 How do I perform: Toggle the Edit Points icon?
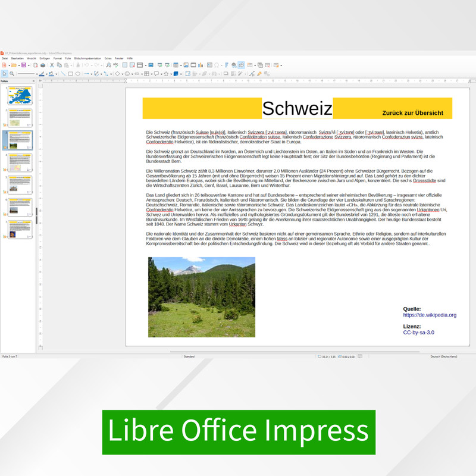click(252, 74)
